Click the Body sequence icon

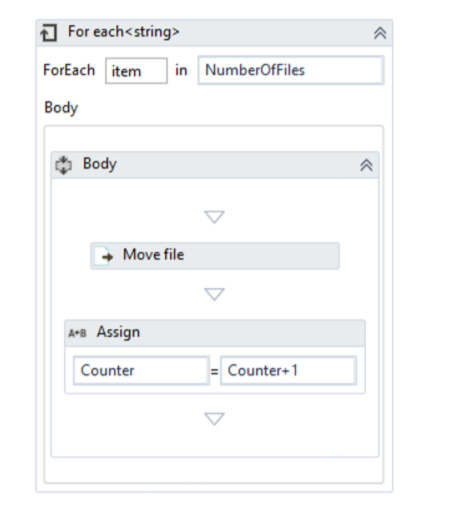[63, 165]
